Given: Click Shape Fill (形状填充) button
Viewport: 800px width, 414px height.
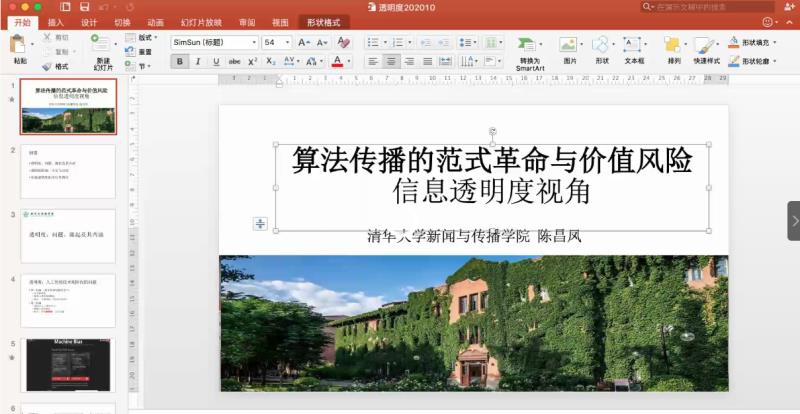Looking at the screenshot, I should (752, 42).
